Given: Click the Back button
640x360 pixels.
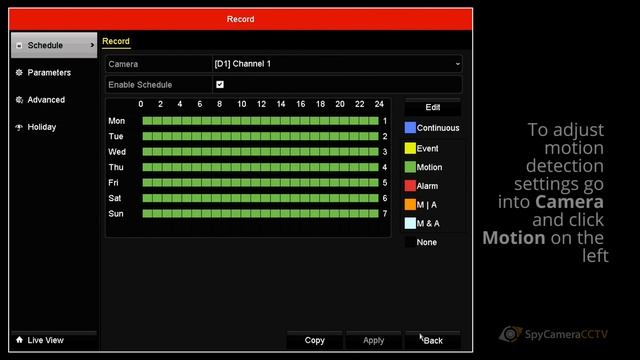Looking at the screenshot, I should point(433,340).
